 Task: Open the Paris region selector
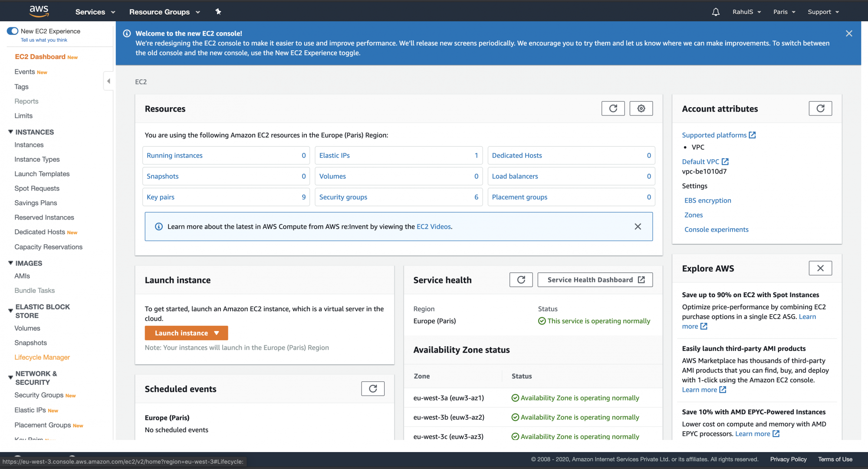pyautogui.click(x=784, y=12)
